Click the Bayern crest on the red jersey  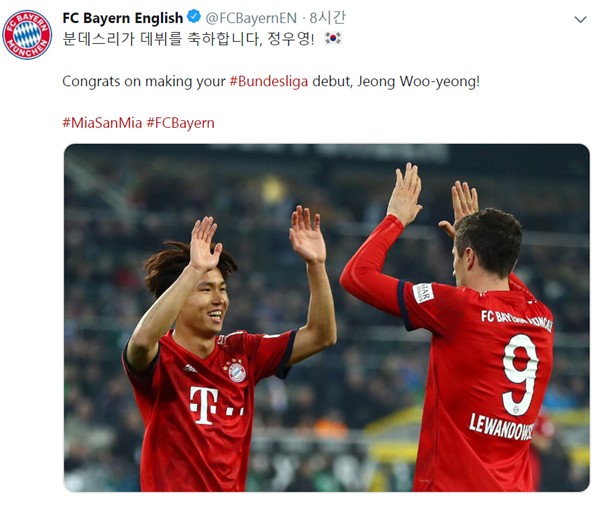[236, 372]
